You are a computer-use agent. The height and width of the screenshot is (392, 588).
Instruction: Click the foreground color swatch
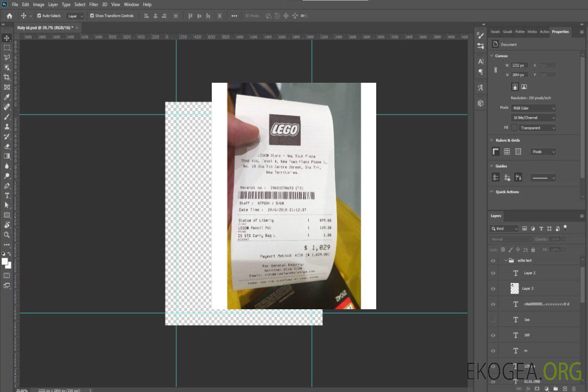(4, 261)
